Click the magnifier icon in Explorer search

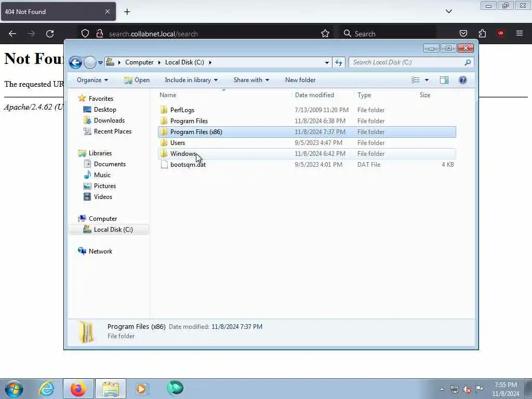coord(468,62)
